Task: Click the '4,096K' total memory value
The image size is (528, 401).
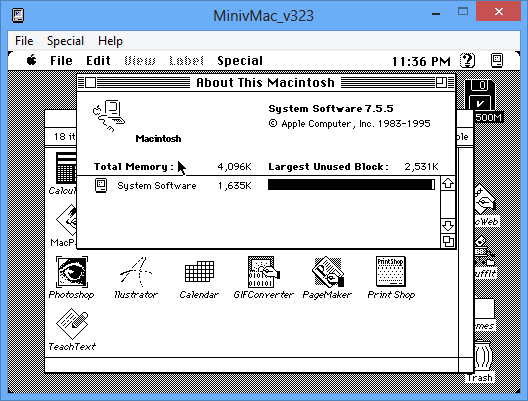Action: (234, 167)
